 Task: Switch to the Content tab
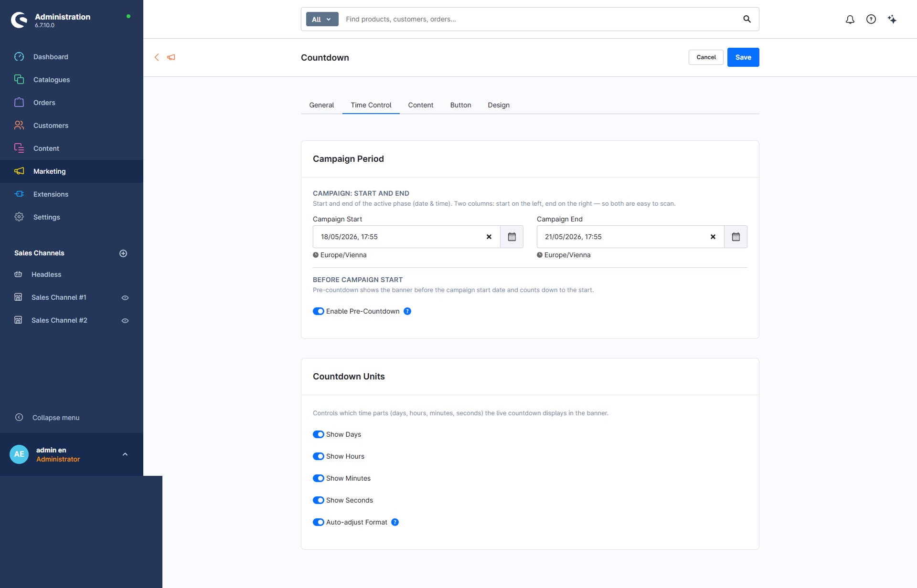point(421,105)
